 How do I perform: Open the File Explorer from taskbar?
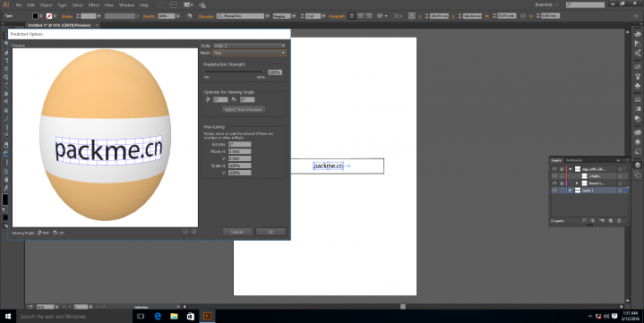click(x=174, y=316)
